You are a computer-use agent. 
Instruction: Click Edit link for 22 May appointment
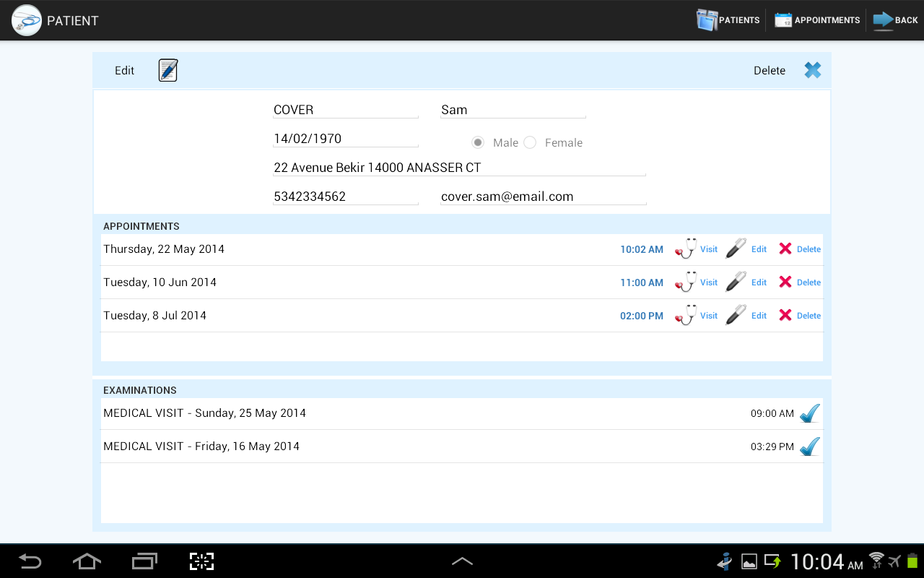pyautogui.click(x=759, y=249)
